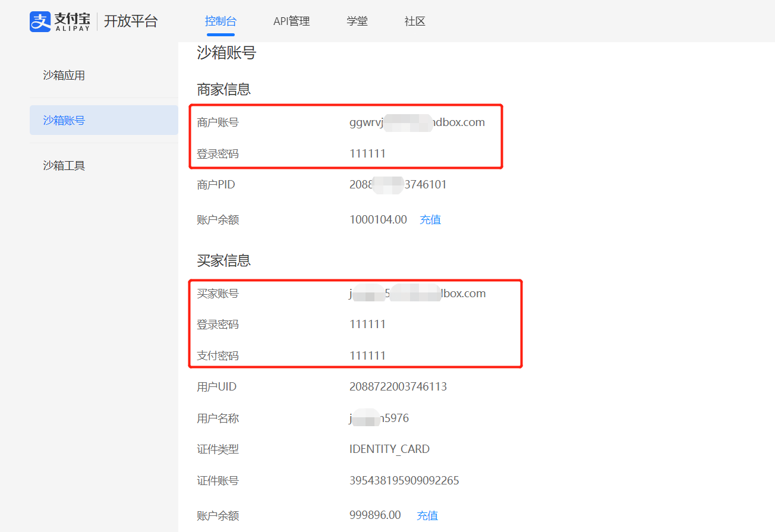Click the 证件账号 label
The height and width of the screenshot is (532, 775).
pos(218,481)
